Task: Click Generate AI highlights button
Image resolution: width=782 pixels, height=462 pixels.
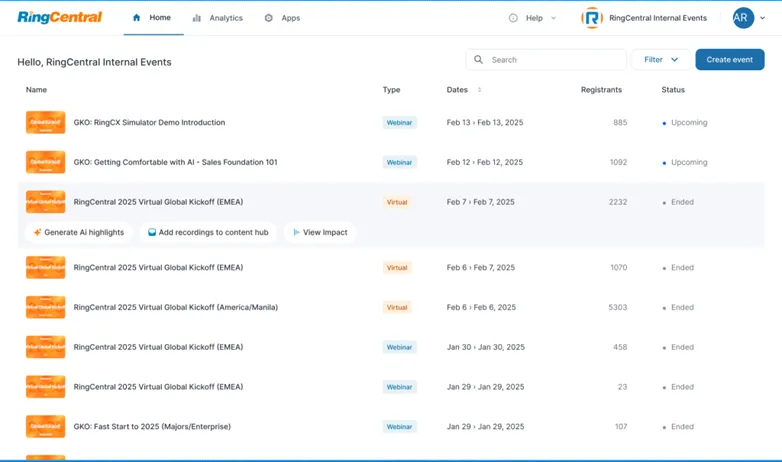Action: pyautogui.click(x=78, y=232)
